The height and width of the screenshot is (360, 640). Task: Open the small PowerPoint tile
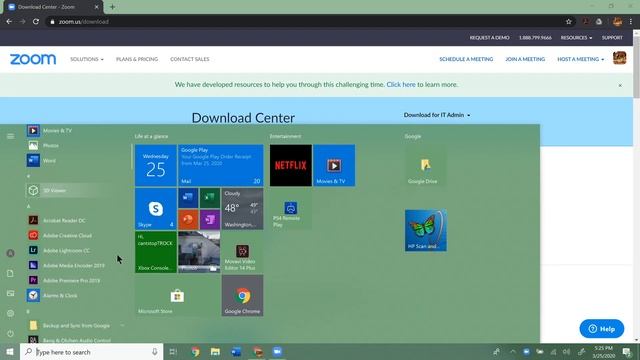click(x=188, y=220)
